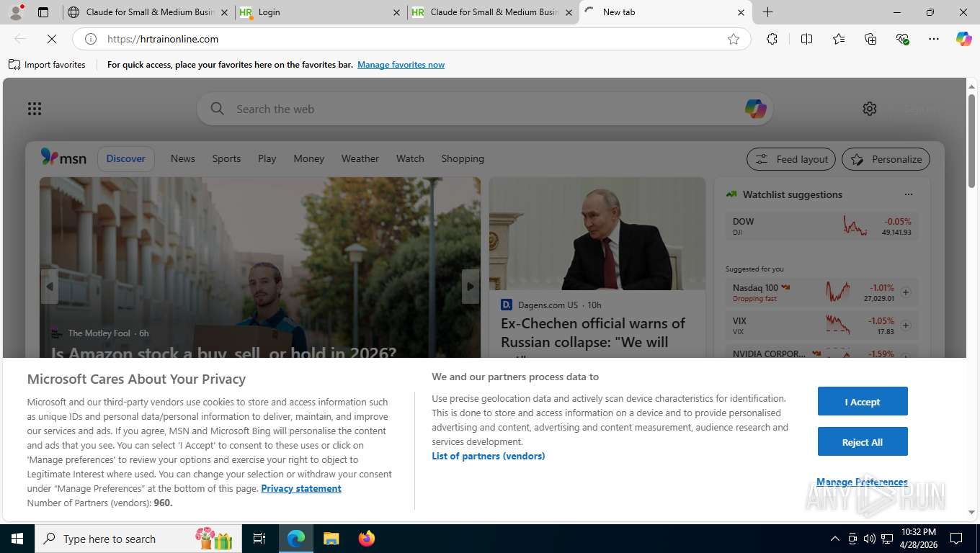980x553 pixels.
Task: Go to previous carousel story arrow
Action: pyautogui.click(x=49, y=287)
